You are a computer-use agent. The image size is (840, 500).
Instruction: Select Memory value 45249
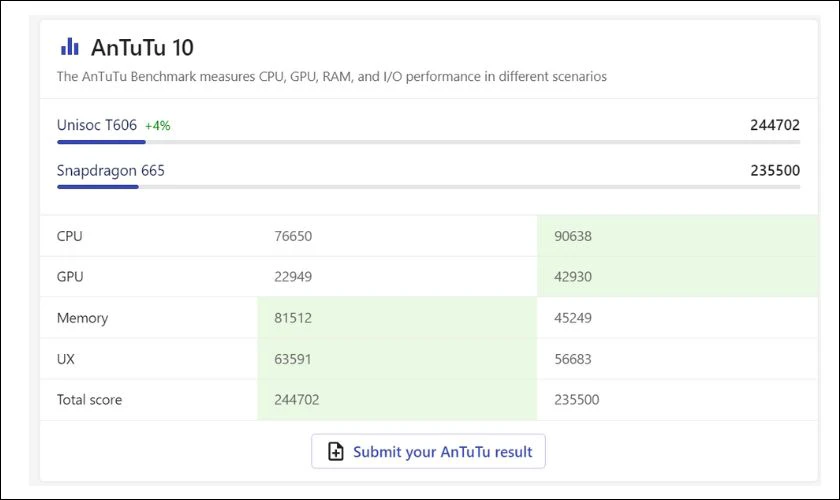click(573, 318)
